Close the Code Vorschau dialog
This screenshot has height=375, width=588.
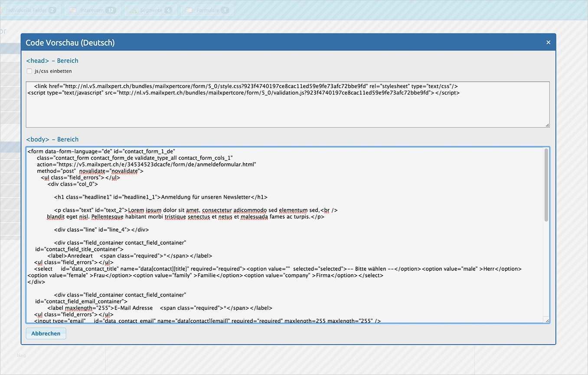tap(548, 42)
